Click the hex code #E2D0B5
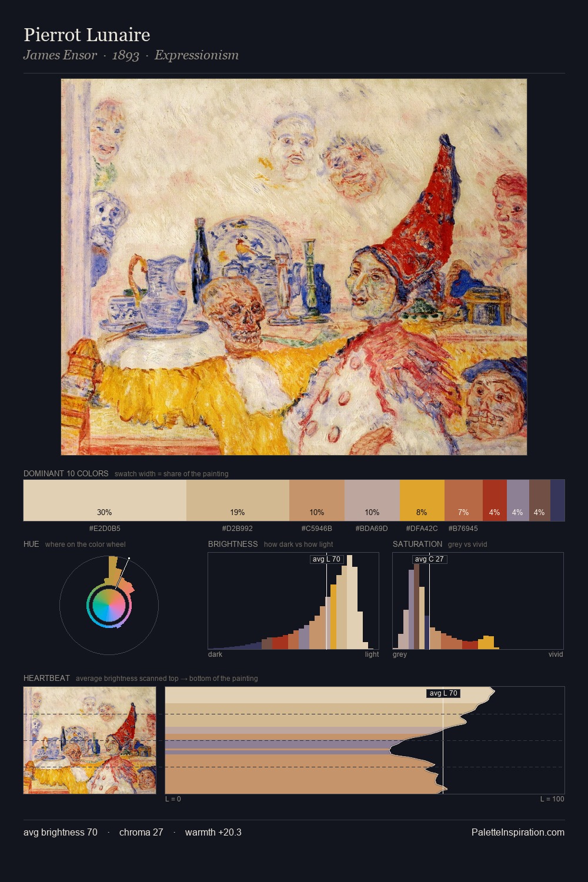 [105, 528]
